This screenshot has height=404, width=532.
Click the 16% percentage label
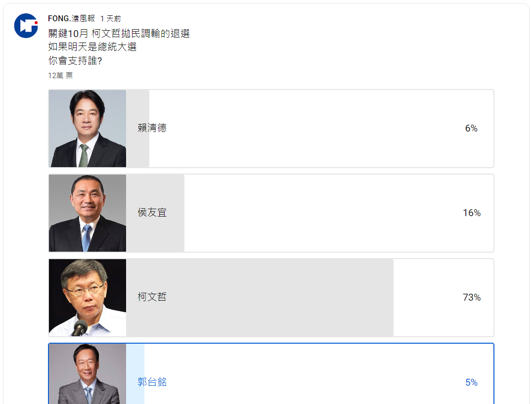click(x=472, y=213)
